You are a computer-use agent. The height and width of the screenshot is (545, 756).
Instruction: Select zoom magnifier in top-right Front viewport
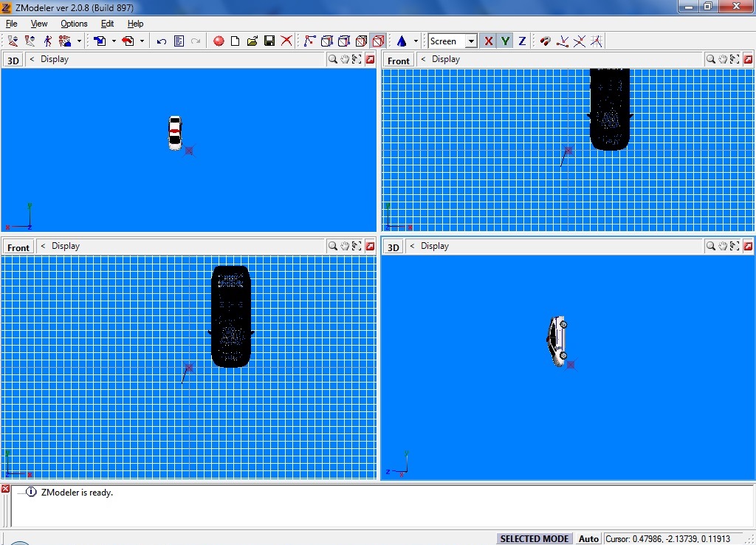(x=711, y=59)
